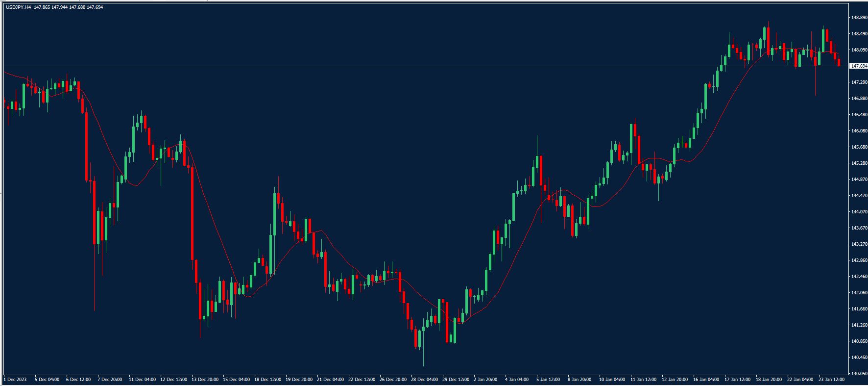
Task: Click the 19 Dec 20:00 time label
Action: point(299,379)
